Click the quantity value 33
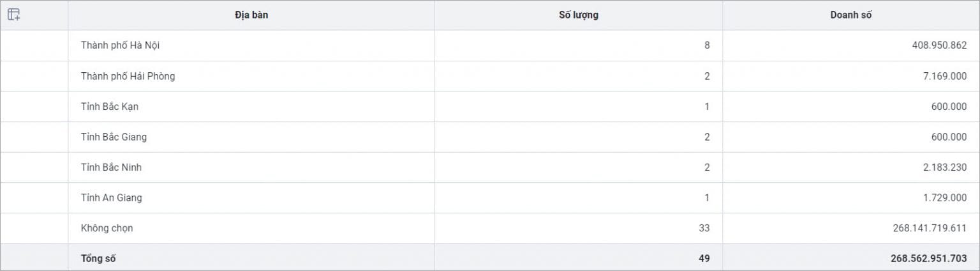 [x=704, y=228]
